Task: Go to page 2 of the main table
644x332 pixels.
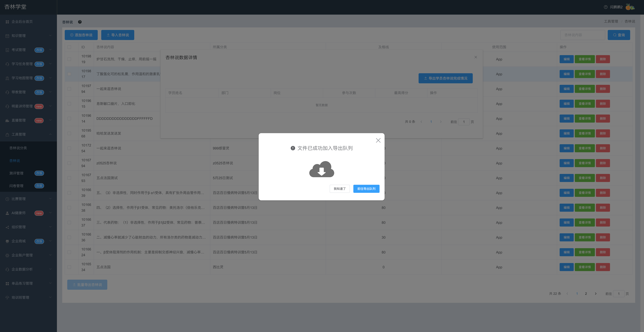Action: click(586, 293)
